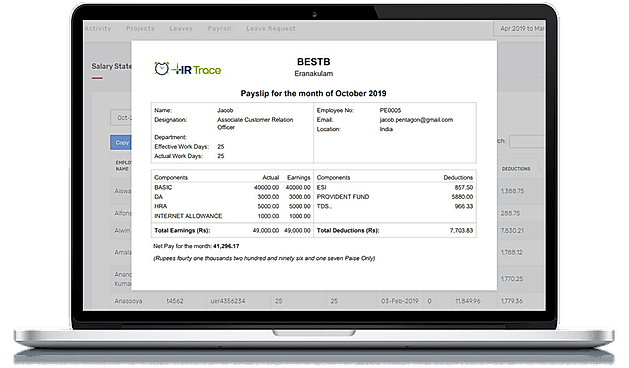
Task: Open the Leave Request tab
Action: pos(271,28)
